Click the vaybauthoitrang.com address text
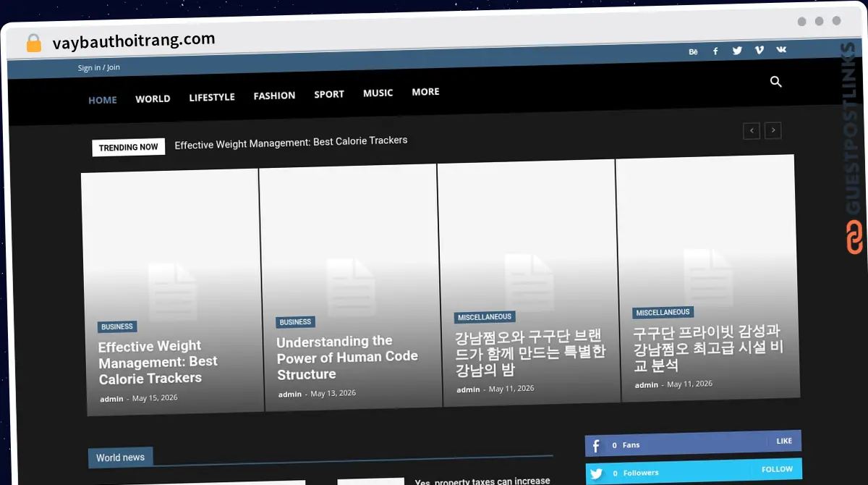The image size is (868, 485). [x=134, y=41]
